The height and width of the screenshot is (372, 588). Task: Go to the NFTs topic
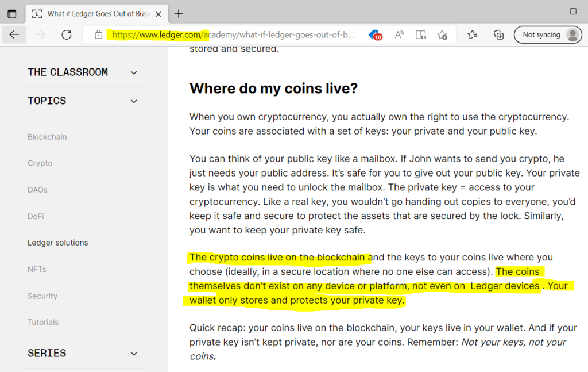tap(37, 269)
